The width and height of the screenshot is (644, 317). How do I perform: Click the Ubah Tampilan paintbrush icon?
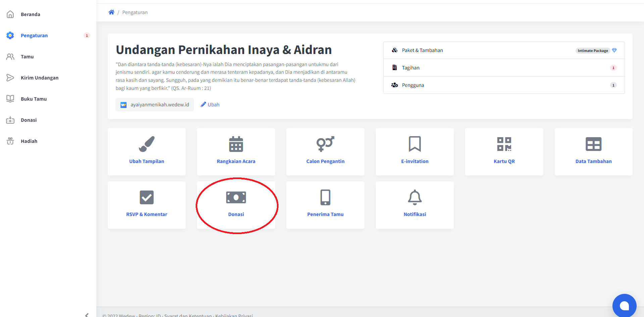pos(147,144)
